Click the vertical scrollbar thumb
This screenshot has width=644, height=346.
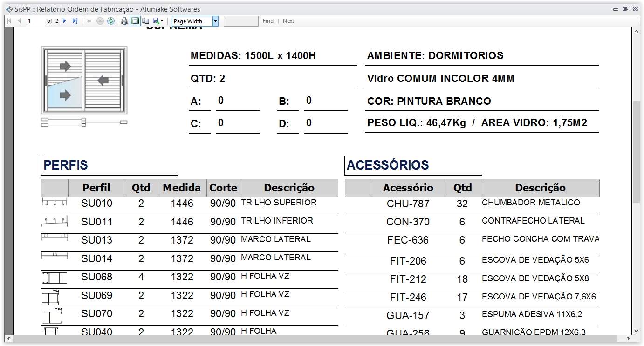[x=636, y=151]
